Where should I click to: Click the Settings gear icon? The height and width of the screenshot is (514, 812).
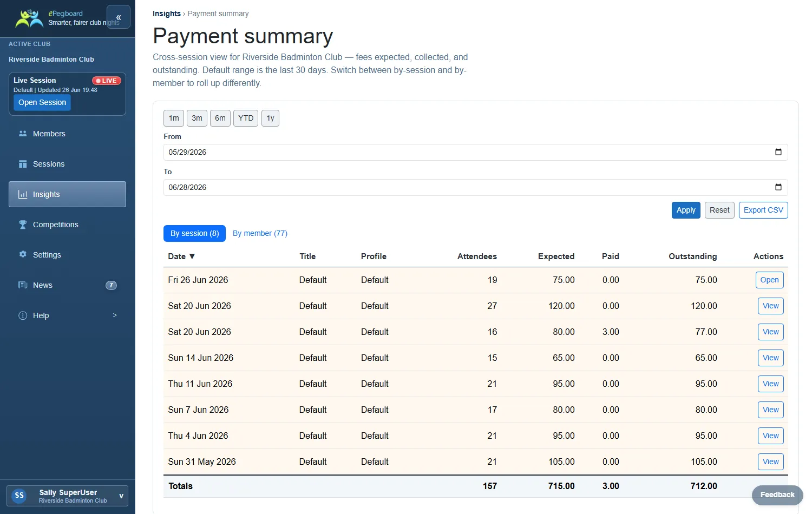[23, 254]
